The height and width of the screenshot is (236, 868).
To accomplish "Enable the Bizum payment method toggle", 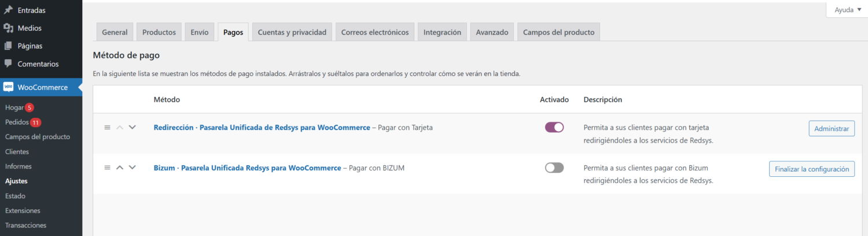I will (554, 168).
